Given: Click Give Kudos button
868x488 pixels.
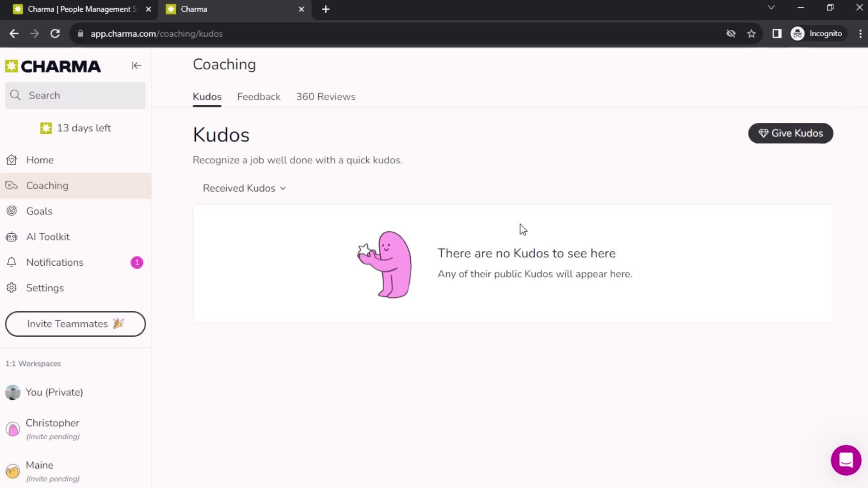Looking at the screenshot, I should [x=791, y=133].
